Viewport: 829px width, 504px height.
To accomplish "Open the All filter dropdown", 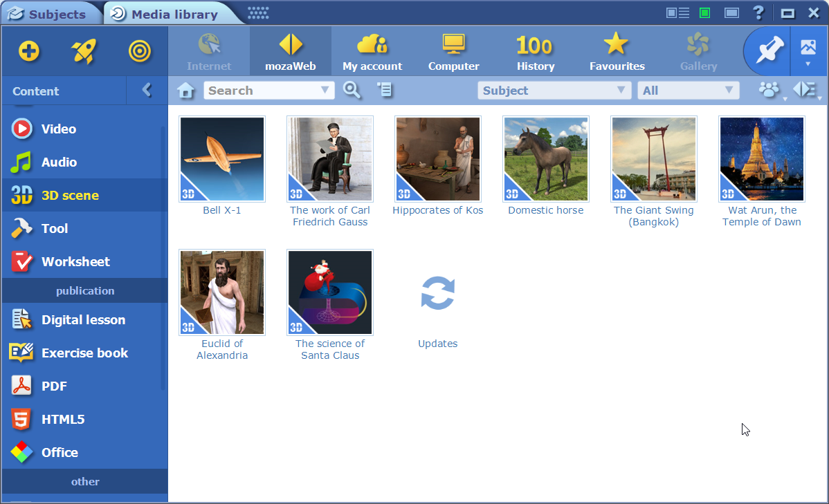I will pos(688,91).
